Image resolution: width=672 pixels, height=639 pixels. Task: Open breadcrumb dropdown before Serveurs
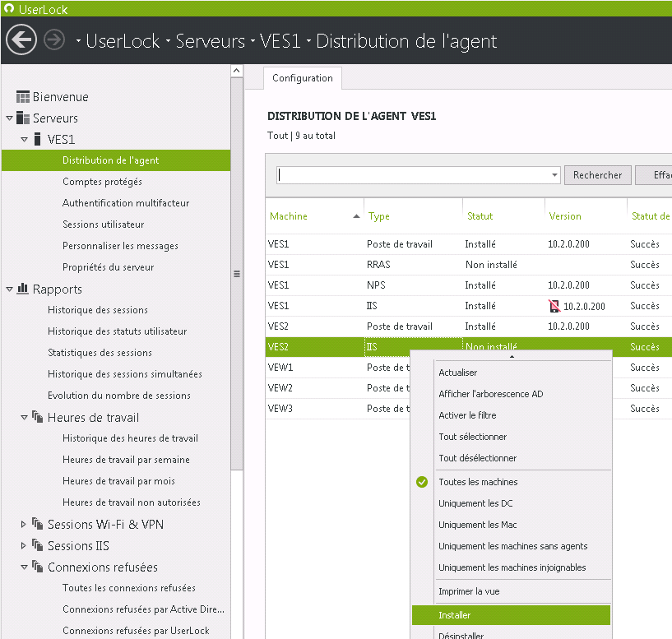168,41
